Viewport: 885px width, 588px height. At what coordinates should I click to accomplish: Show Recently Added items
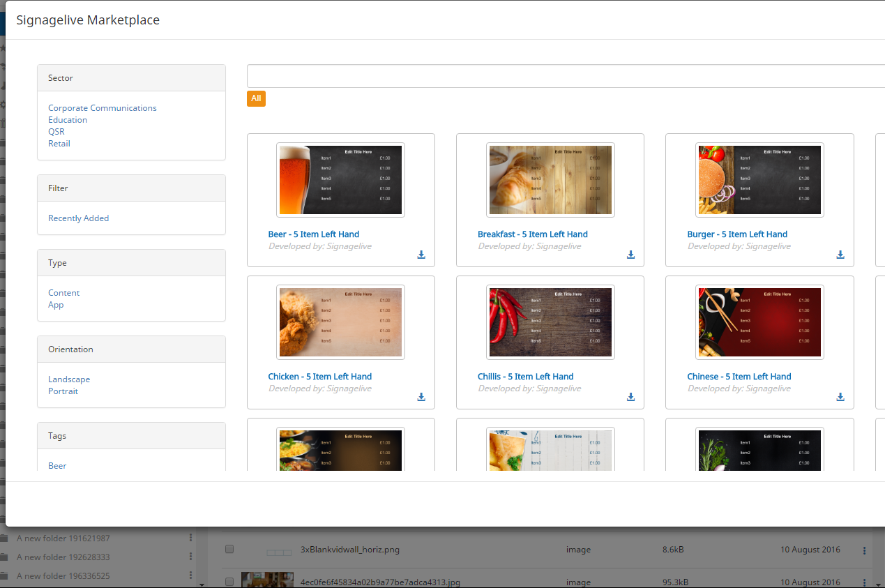79,218
